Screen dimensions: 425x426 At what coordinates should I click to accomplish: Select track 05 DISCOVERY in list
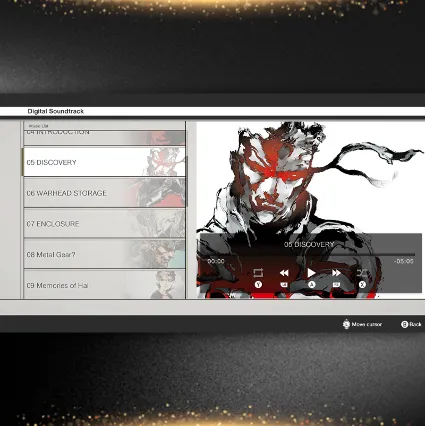104,162
